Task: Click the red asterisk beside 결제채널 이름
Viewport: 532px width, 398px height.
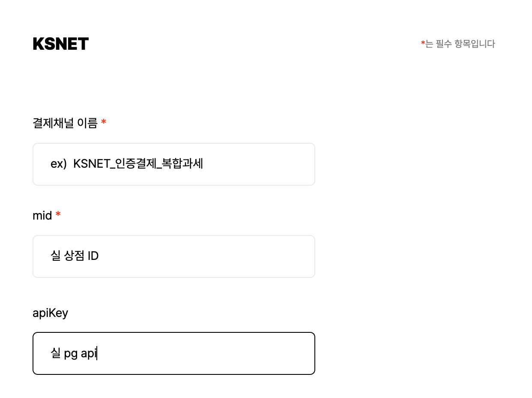Action: [104, 123]
